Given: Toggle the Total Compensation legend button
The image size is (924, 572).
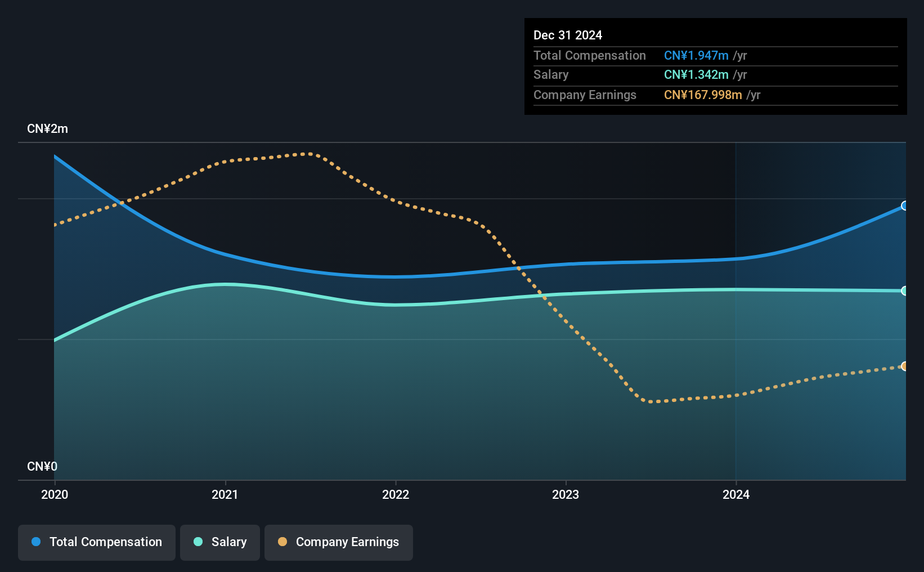Looking at the screenshot, I should (97, 542).
